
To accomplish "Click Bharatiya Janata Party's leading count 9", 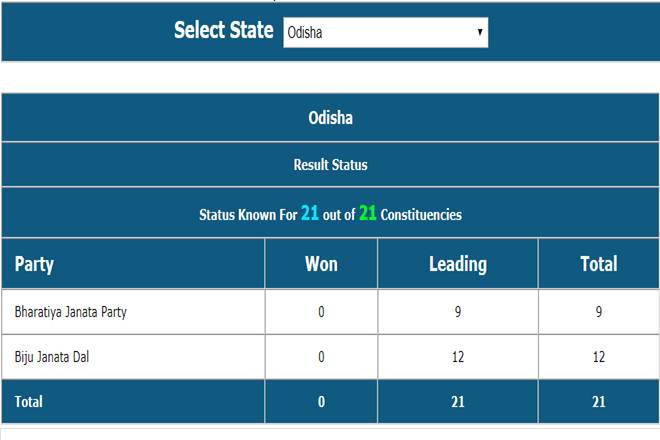I will click(457, 312).
